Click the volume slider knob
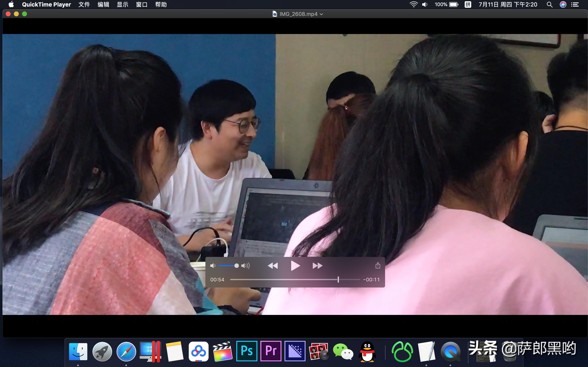This screenshot has height=367, width=588. click(236, 265)
